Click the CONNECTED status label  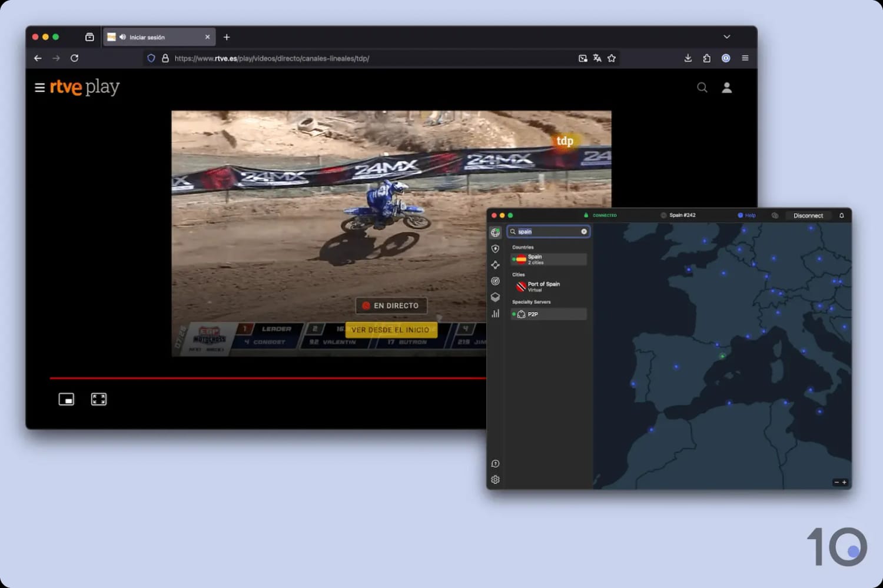point(605,215)
